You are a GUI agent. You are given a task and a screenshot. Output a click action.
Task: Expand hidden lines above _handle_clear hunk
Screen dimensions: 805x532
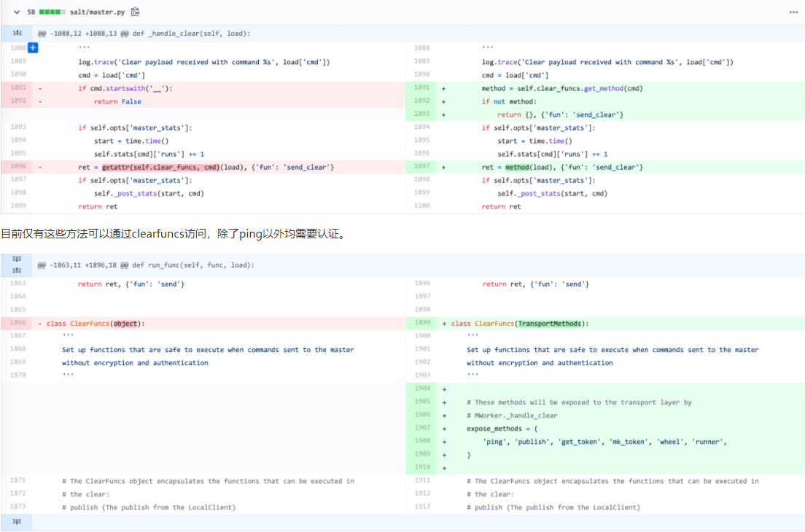pos(18,34)
